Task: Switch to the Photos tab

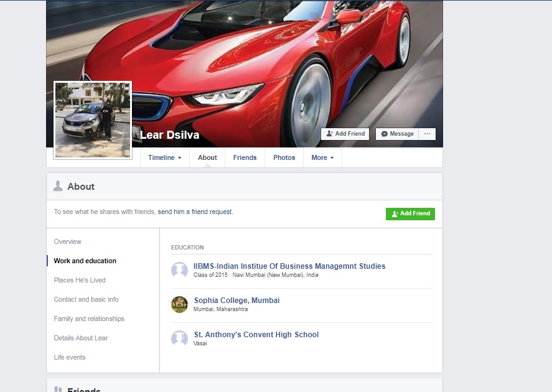Action: coord(284,157)
